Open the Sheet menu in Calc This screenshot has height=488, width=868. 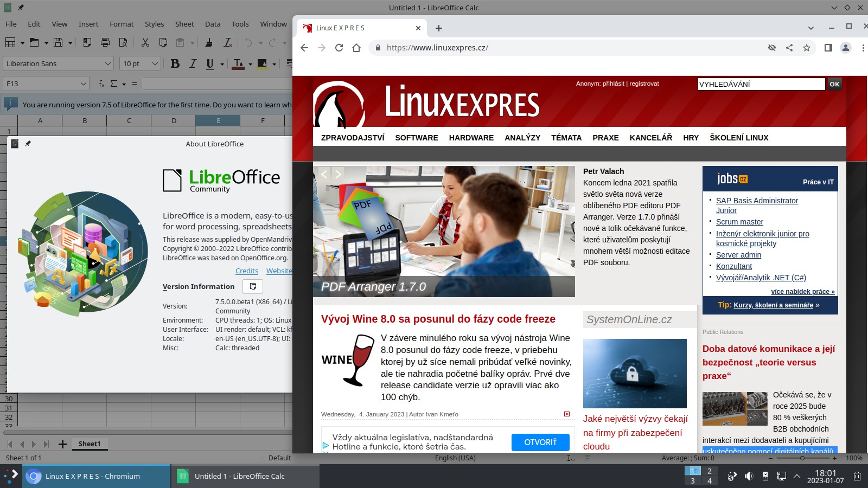tap(184, 24)
